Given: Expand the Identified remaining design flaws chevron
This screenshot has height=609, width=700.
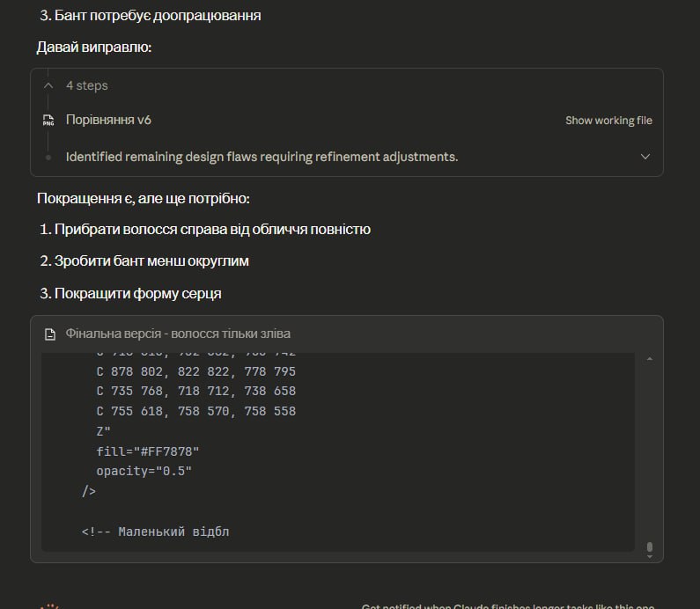Looking at the screenshot, I should (x=645, y=157).
